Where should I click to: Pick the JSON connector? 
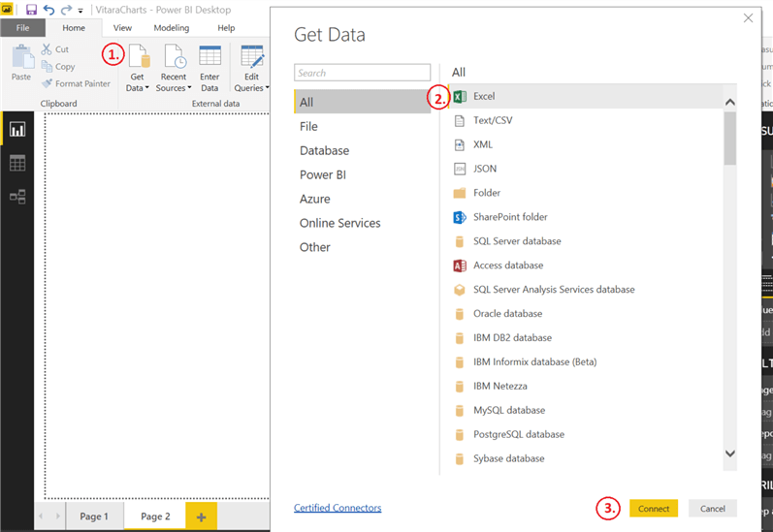point(586,169)
